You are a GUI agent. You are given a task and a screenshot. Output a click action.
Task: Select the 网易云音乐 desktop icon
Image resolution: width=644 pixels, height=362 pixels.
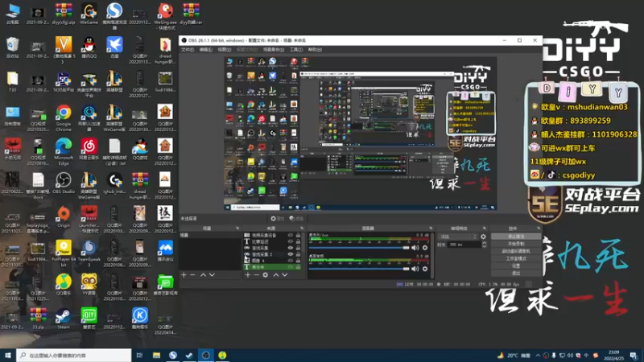89,150
